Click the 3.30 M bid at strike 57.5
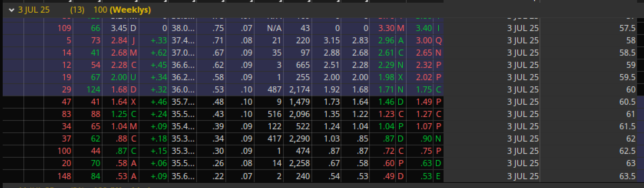 point(387,28)
